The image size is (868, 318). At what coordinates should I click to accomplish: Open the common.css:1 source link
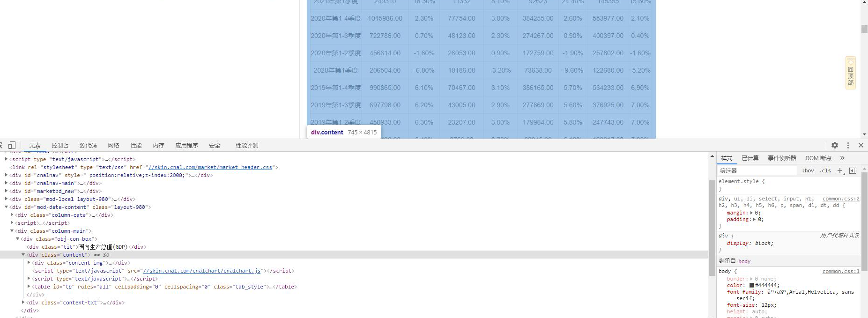point(841,271)
